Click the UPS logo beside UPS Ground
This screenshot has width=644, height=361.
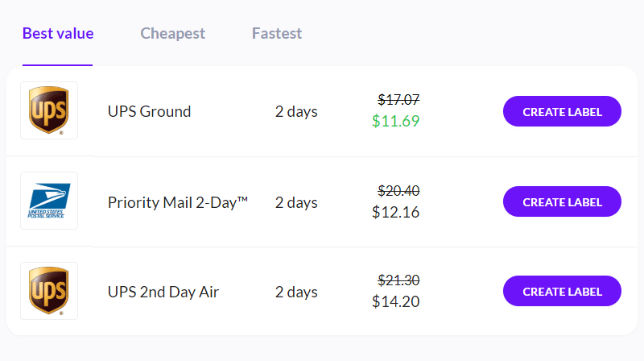click(x=49, y=110)
